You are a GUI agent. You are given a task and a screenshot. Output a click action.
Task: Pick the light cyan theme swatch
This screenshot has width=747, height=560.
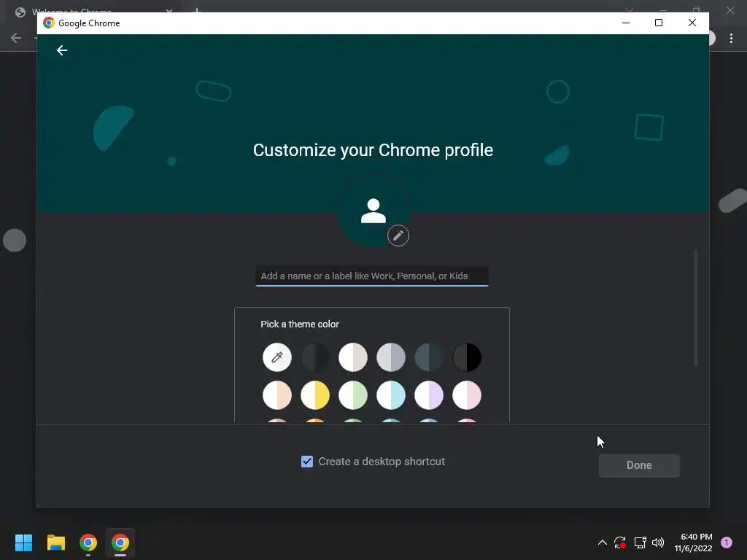click(x=391, y=395)
